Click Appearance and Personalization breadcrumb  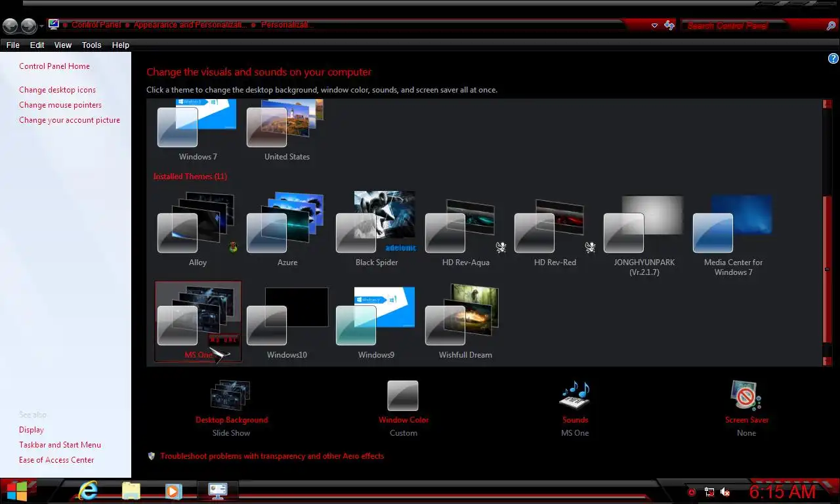tap(190, 25)
